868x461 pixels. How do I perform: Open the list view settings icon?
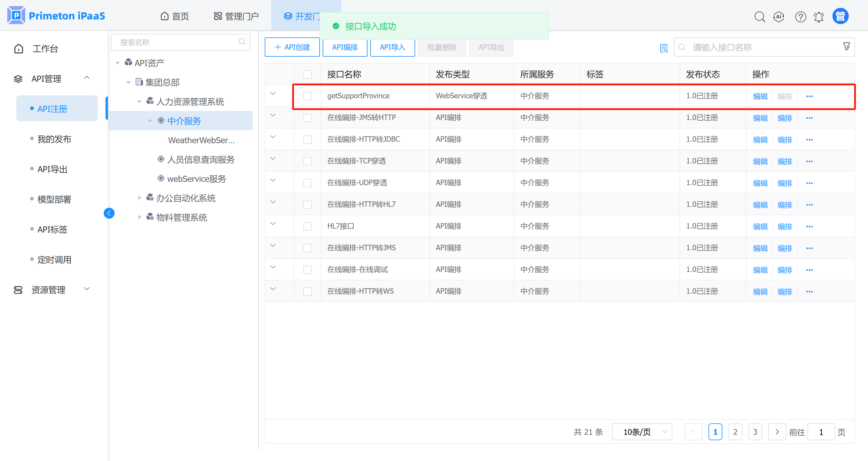pyautogui.click(x=664, y=48)
